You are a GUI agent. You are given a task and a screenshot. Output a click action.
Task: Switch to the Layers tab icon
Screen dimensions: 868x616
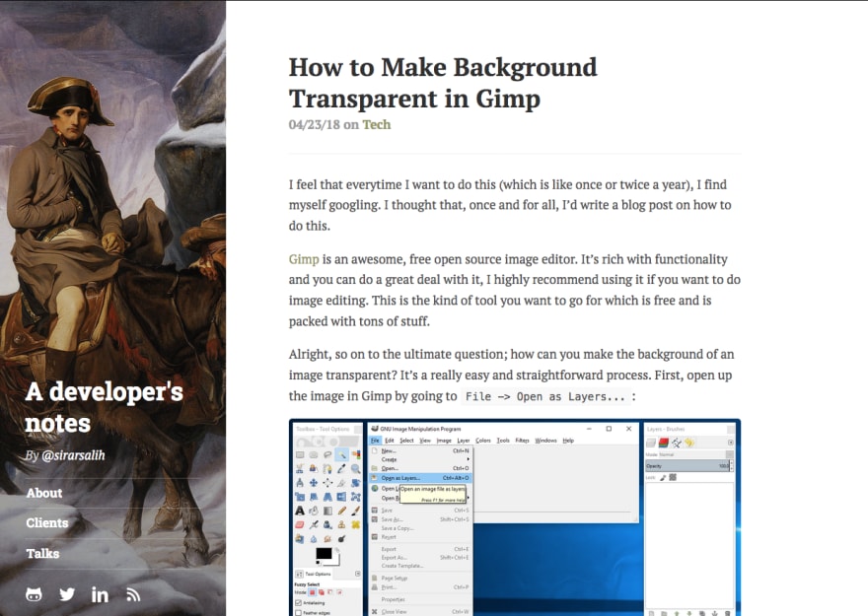(651, 443)
